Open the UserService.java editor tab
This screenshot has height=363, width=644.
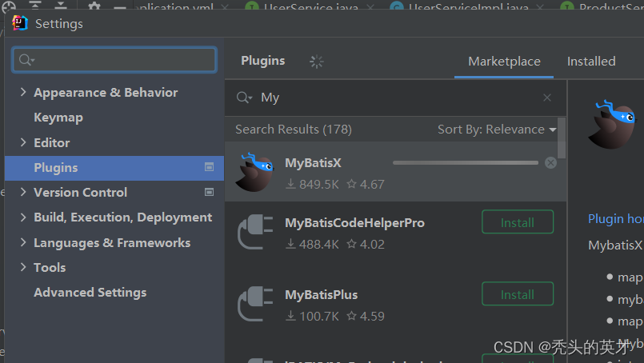point(311,6)
